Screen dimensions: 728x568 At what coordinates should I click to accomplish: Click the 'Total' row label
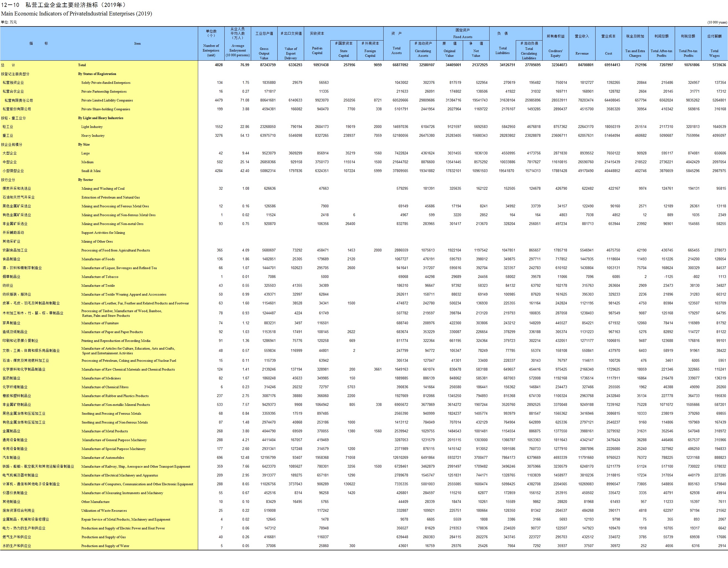(82, 65)
